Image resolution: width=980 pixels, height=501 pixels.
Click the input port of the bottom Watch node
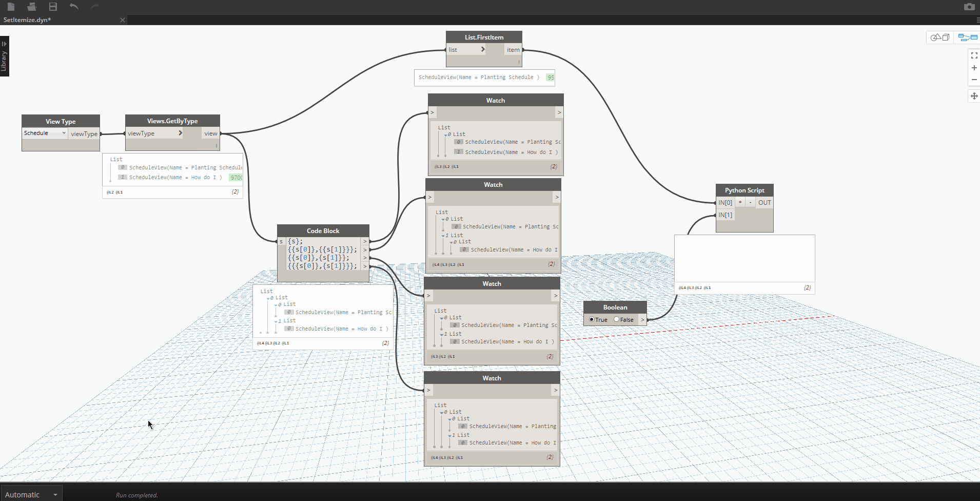coord(428,390)
